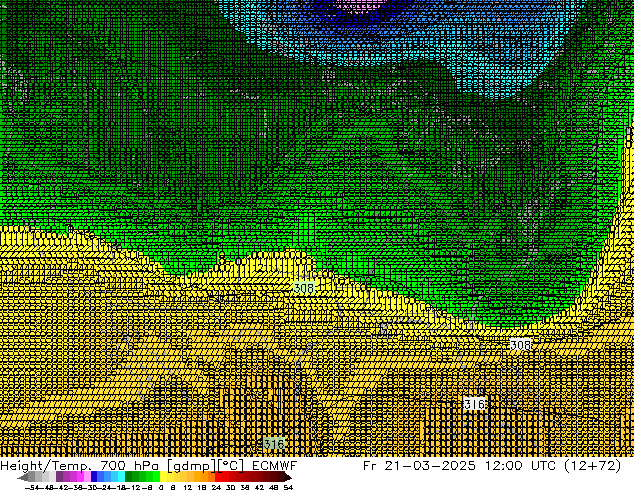Click the 'Height/Temp. 700 hPa' title text

(x=81, y=466)
